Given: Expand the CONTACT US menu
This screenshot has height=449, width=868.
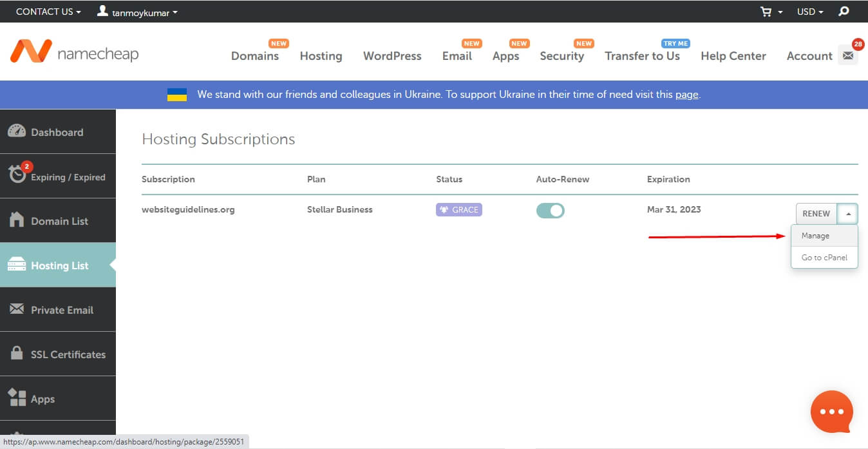Looking at the screenshot, I should [x=48, y=12].
